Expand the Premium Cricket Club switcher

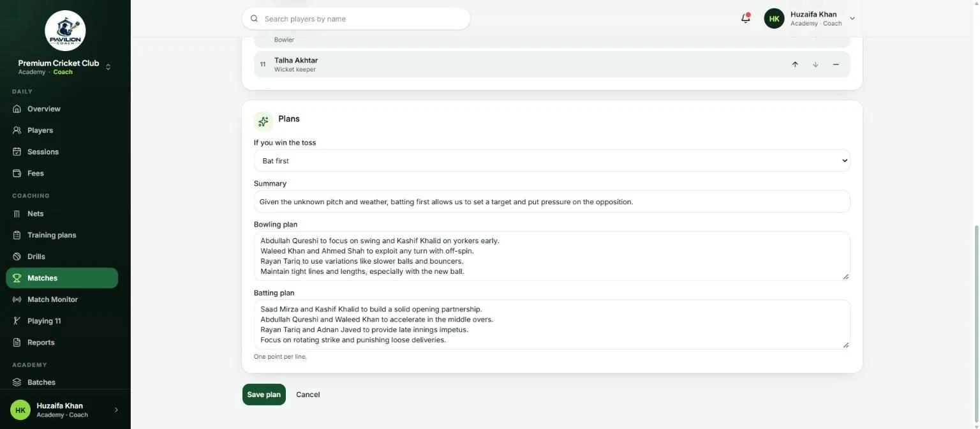tap(108, 67)
